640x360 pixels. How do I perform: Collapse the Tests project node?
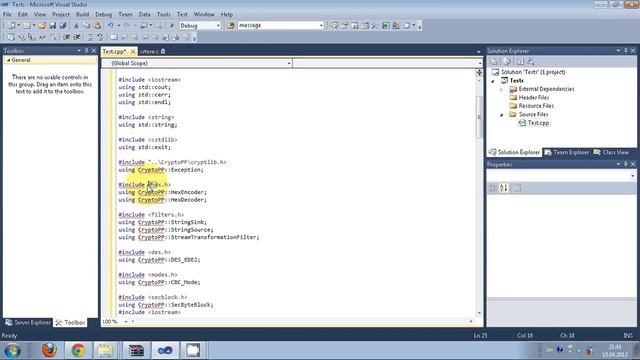493,81
